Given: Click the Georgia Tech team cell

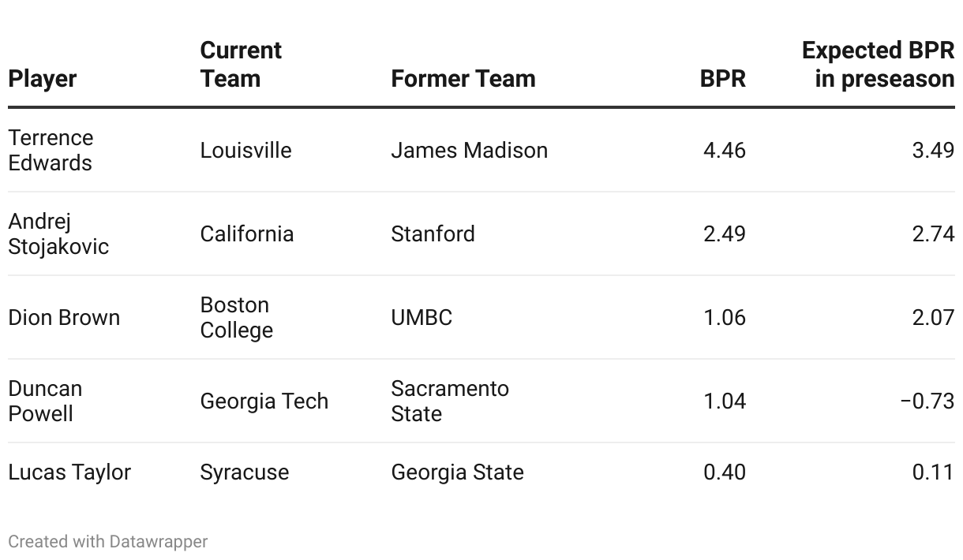Looking at the screenshot, I should coord(264,401).
